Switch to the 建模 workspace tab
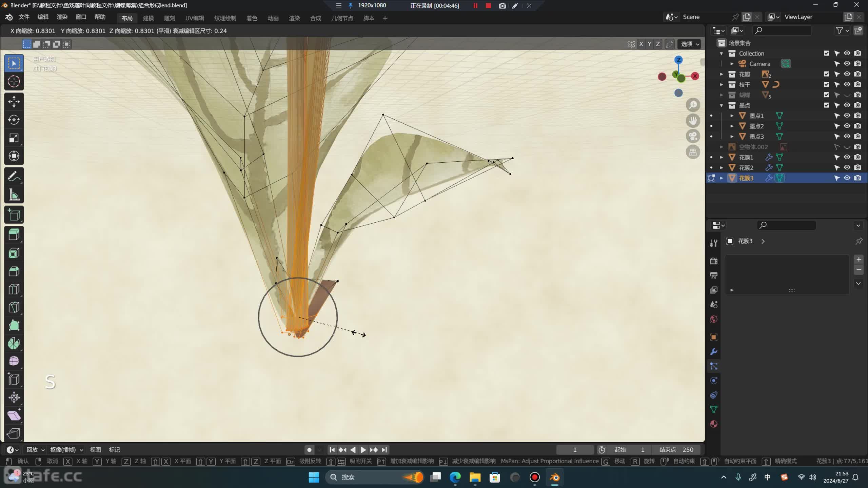This screenshot has height=488, width=868. click(148, 18)
